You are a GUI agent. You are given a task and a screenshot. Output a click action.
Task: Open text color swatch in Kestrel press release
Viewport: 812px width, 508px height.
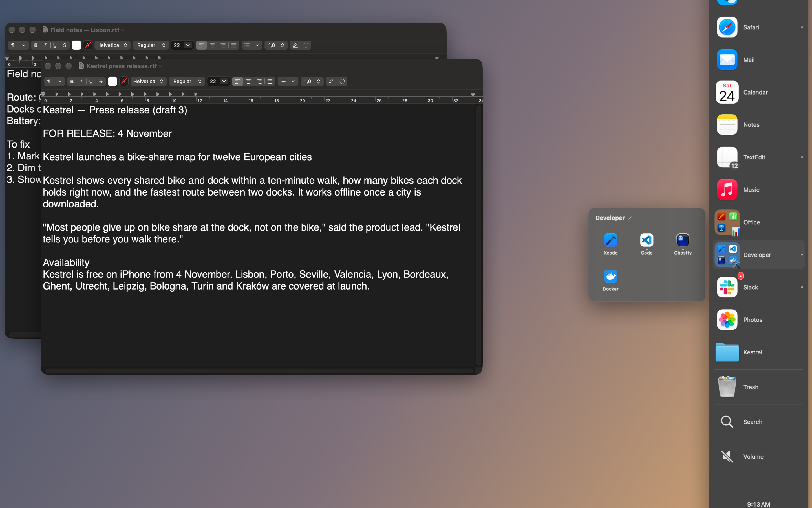tap(112, 81)
